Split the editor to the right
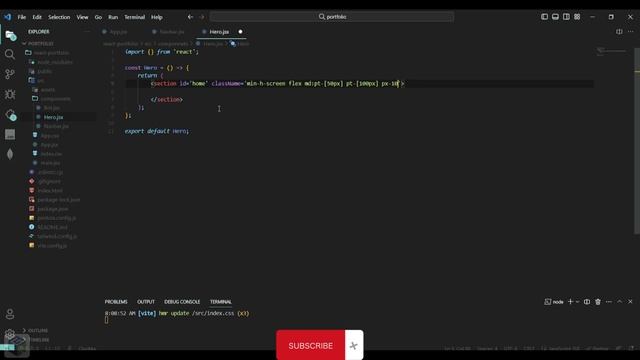Viewport: 640px width, 360px height. [x=619, y=31]
